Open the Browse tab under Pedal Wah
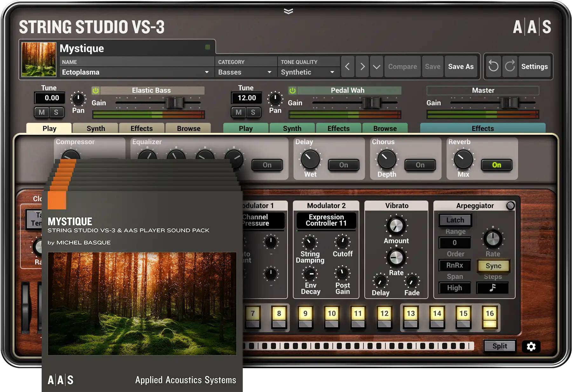572x392 pixels. [x=385, y=128]
